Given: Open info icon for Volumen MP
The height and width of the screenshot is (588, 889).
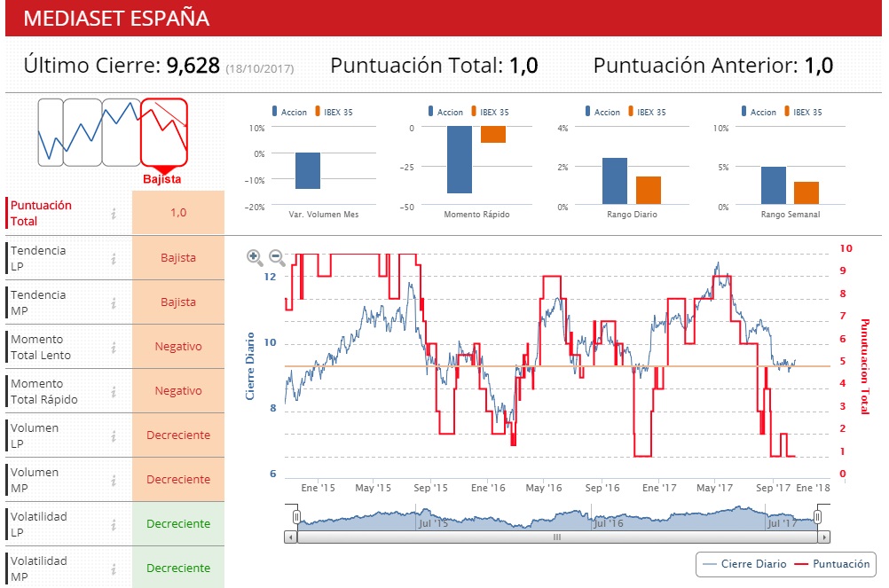Looking at the screenshot, I should pos(114,481).
